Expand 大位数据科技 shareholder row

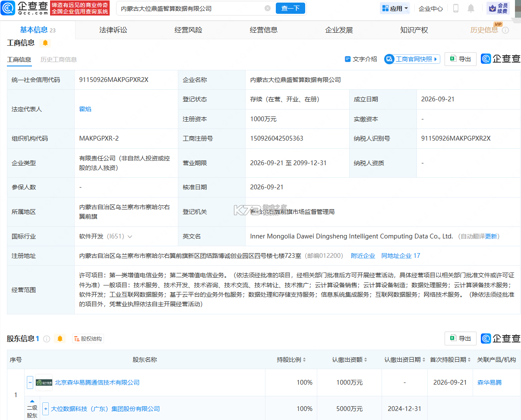(x=46, y=409)
